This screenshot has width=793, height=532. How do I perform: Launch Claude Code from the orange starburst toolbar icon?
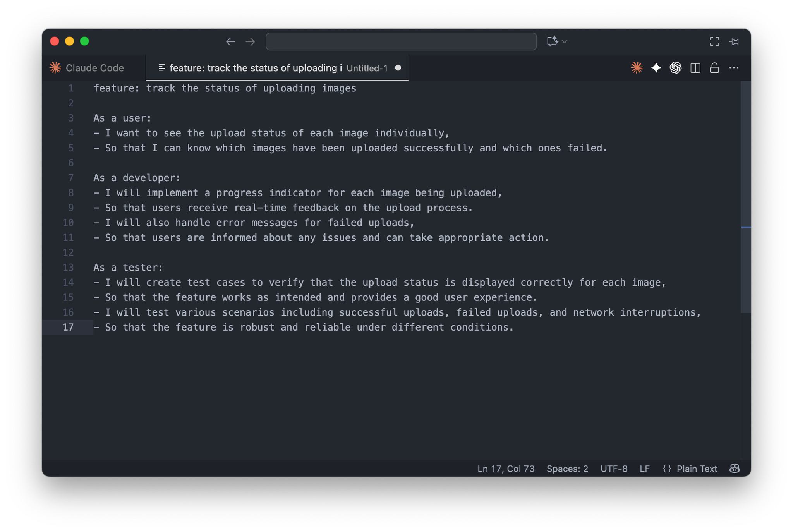point(637,68)
